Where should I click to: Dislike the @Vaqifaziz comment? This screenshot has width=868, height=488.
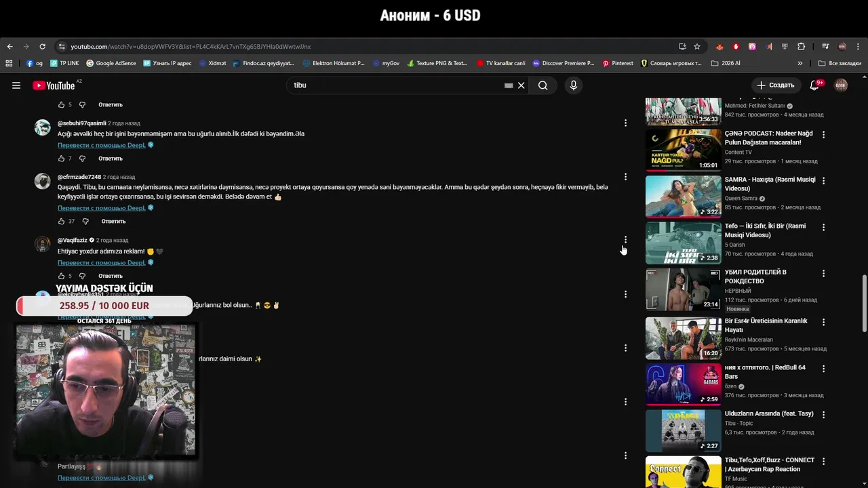82,276
